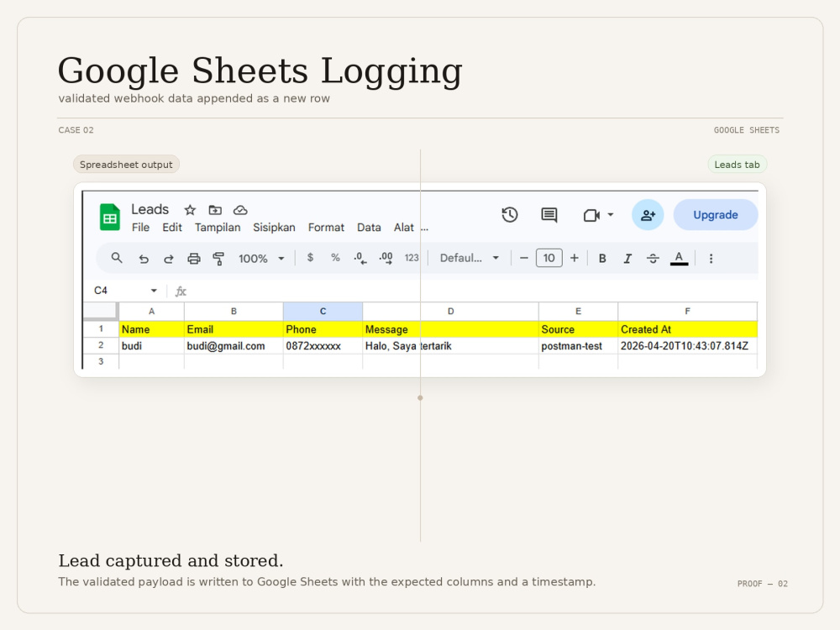Open the Tampilan menu
840x630 pixels.
click(218, 228)
